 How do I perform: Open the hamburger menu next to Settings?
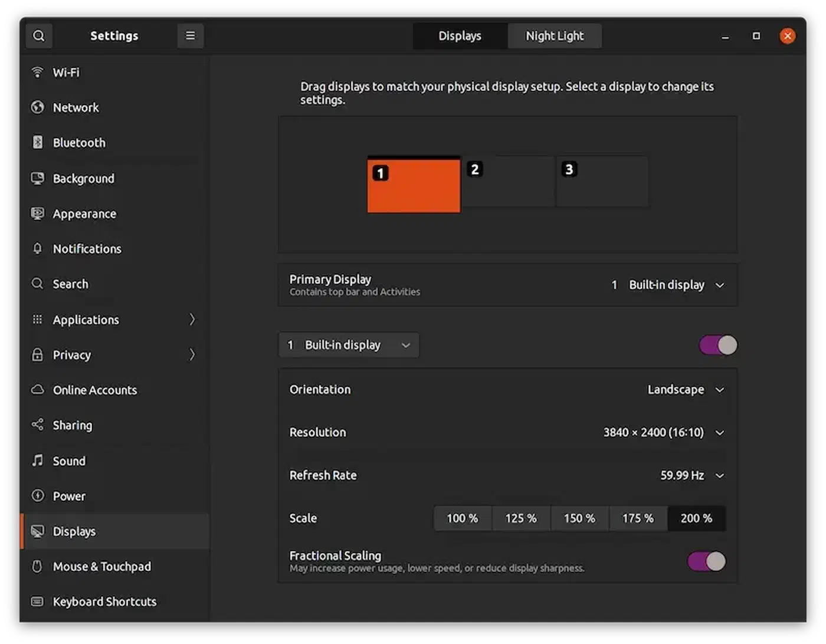(x=190, y=36)
